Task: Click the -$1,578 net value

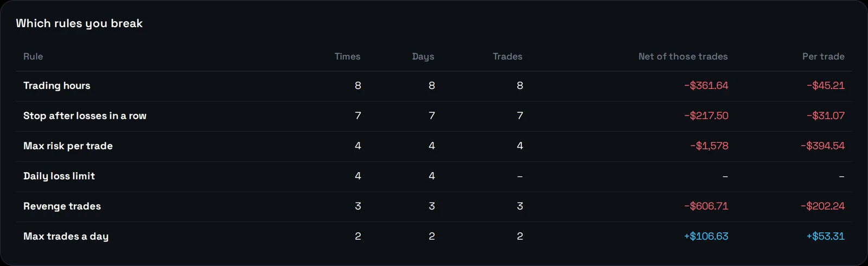Action: coord(709,146)
